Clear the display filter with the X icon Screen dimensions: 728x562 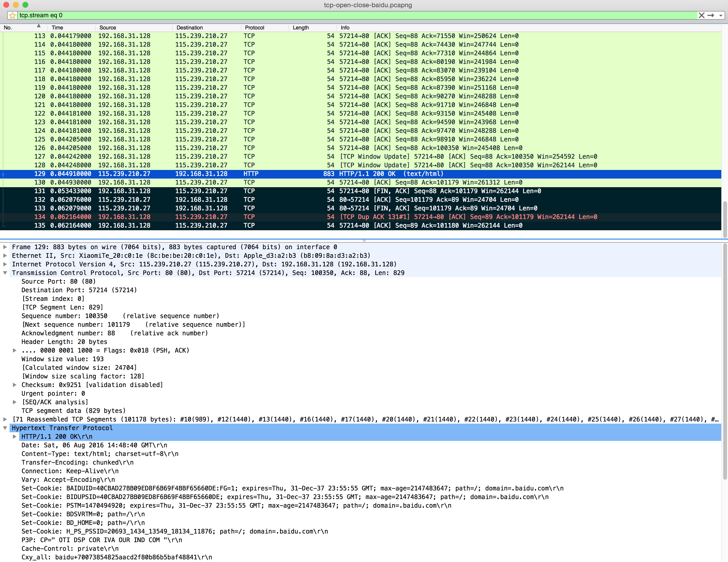[701, 15]
